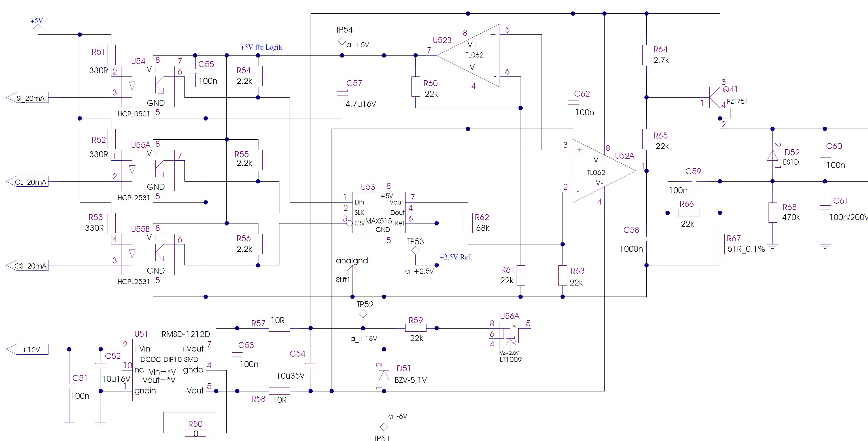Screen dimensions: 868x441
Task: Select capacitor C51 100n symbol
Action: 69,386
